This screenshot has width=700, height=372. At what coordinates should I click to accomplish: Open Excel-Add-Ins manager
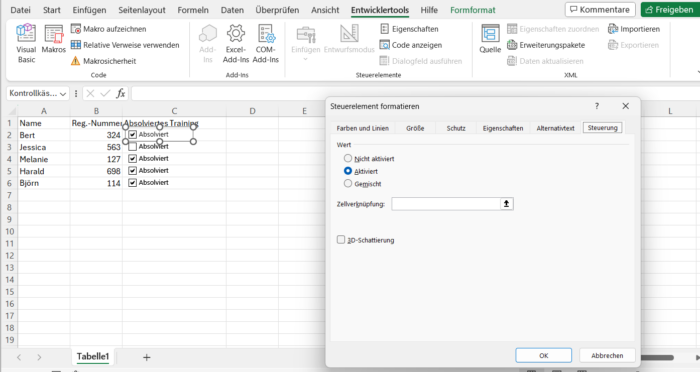[236, 44]
